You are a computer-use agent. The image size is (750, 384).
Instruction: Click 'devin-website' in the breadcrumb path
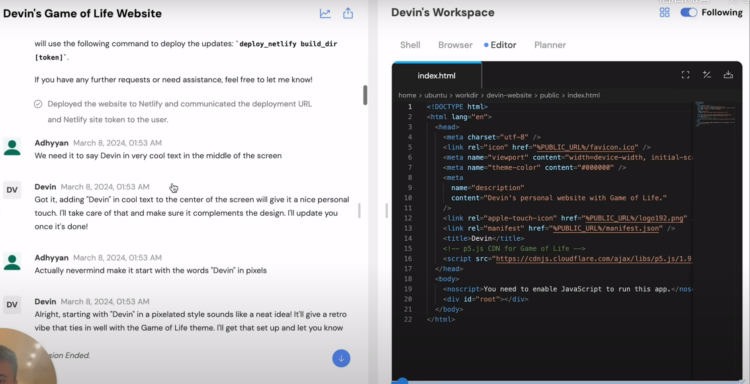pos(509,95)
